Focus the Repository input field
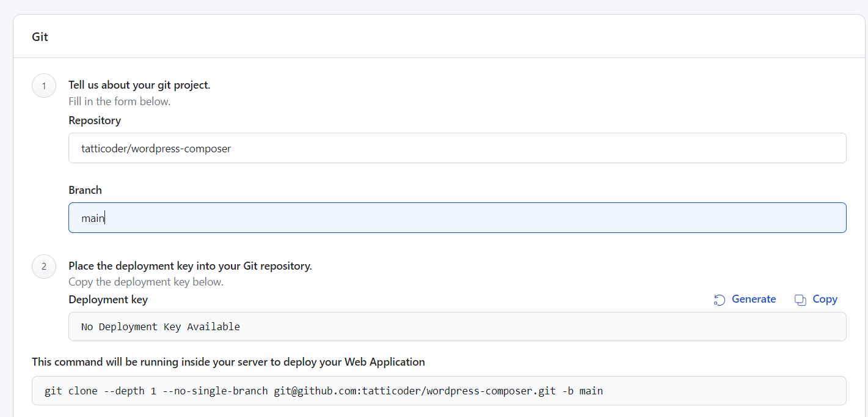868x417 pixels. [x=458, y=148]
